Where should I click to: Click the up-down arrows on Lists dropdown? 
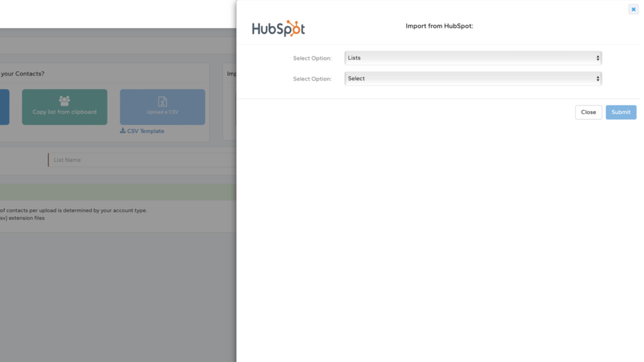pyautogui.click(x=597, y=57)
